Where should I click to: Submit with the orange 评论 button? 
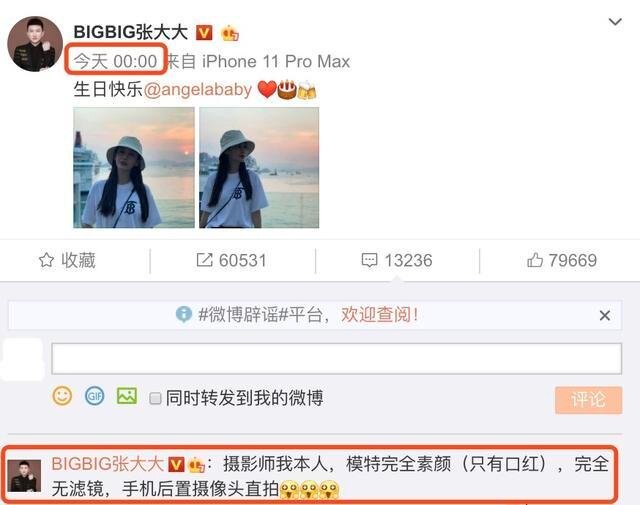point(588,400)
